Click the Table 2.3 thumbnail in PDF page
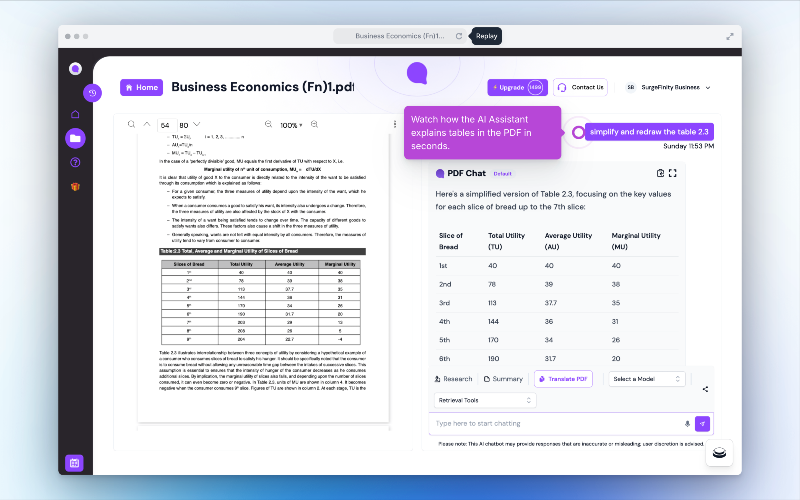800x500 pixels. 261,303
